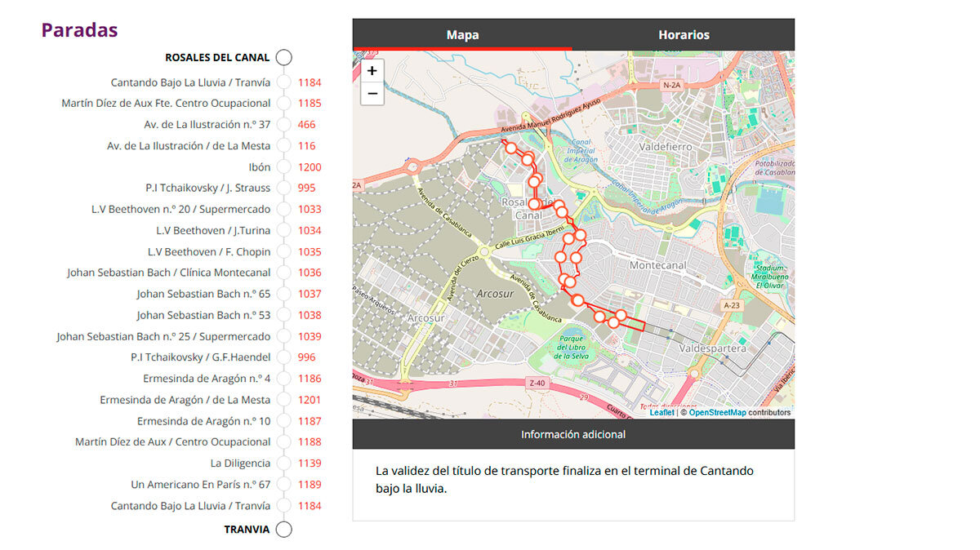Click stop number 1034
This screenshot has width=980, height=550.
(310, 230)
